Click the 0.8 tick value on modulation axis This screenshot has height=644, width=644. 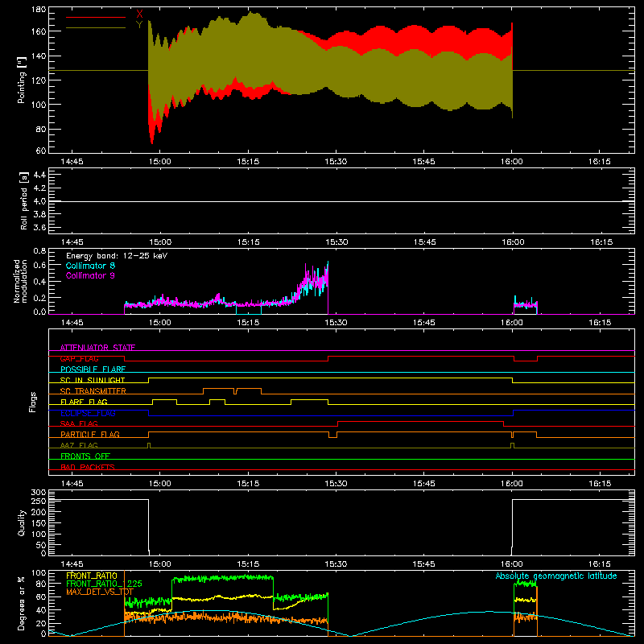(39, 251)
